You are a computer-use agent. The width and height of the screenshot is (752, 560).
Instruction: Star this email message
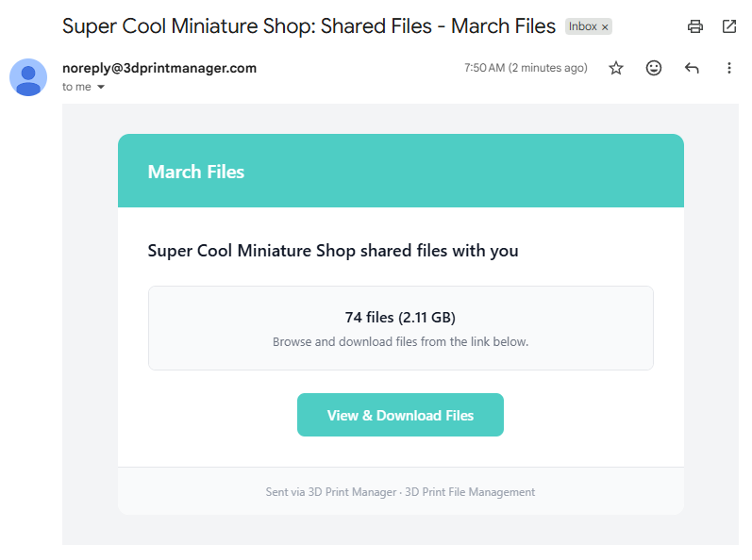tap(616, 68)
